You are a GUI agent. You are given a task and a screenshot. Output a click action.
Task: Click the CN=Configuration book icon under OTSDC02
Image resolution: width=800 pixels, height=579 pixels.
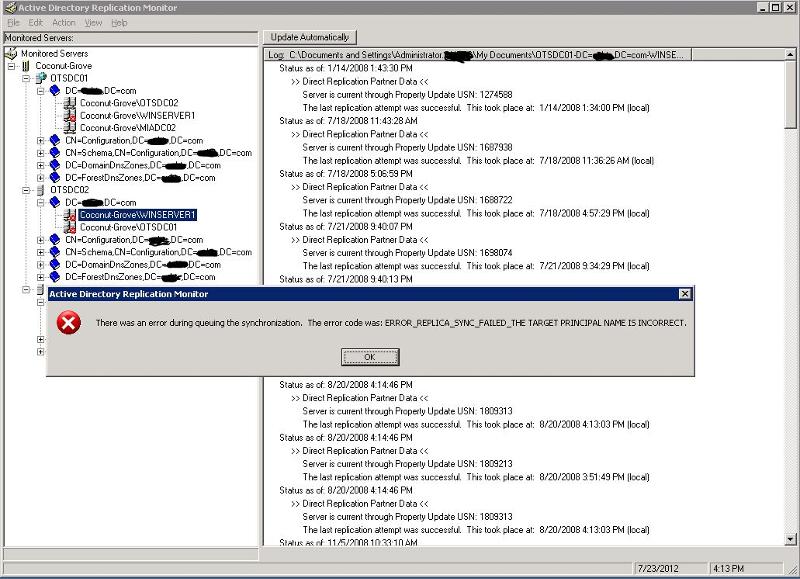click(x=55, y=239)
